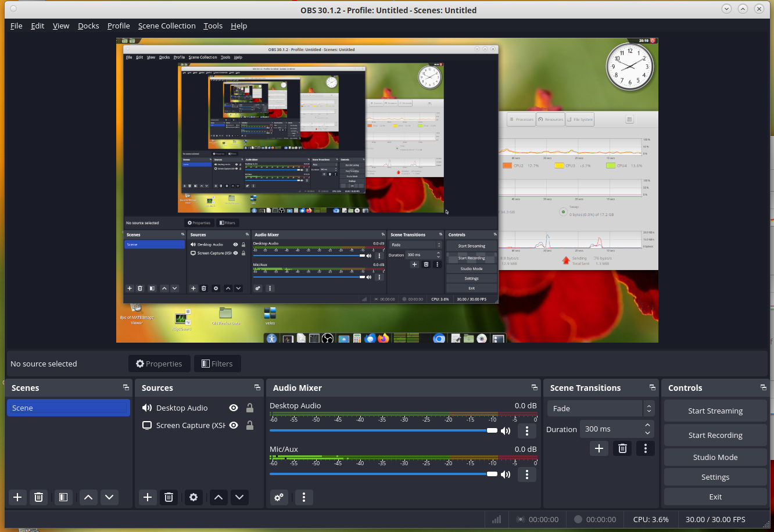774x532 pixels.
Task: Open transition properties three-dot menu
Action: 646,448
